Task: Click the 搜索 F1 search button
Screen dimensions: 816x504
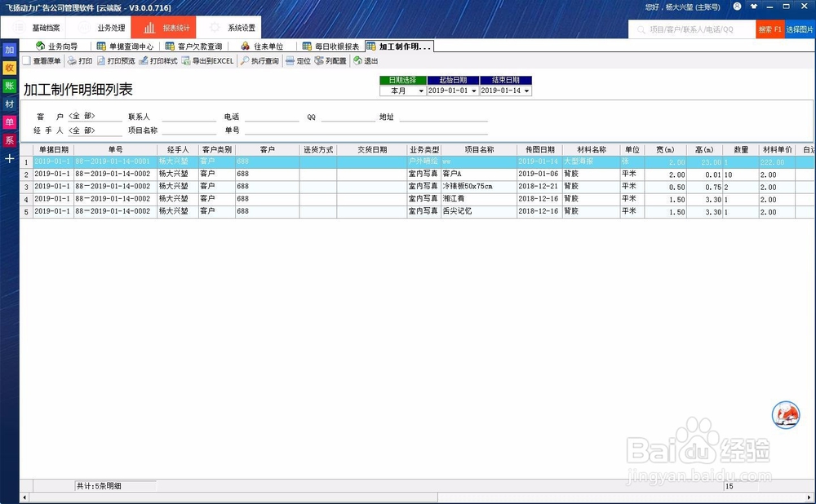Action: [769, 29]
